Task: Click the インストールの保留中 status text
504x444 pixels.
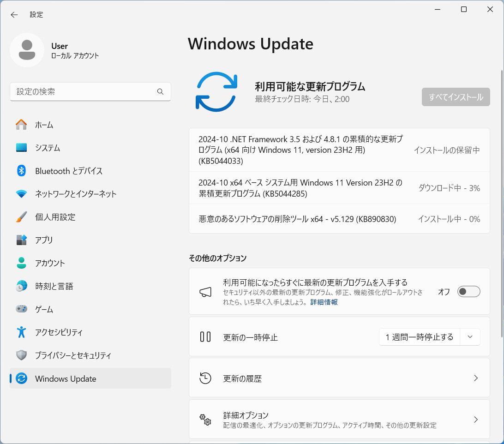Action: (447, 150)
